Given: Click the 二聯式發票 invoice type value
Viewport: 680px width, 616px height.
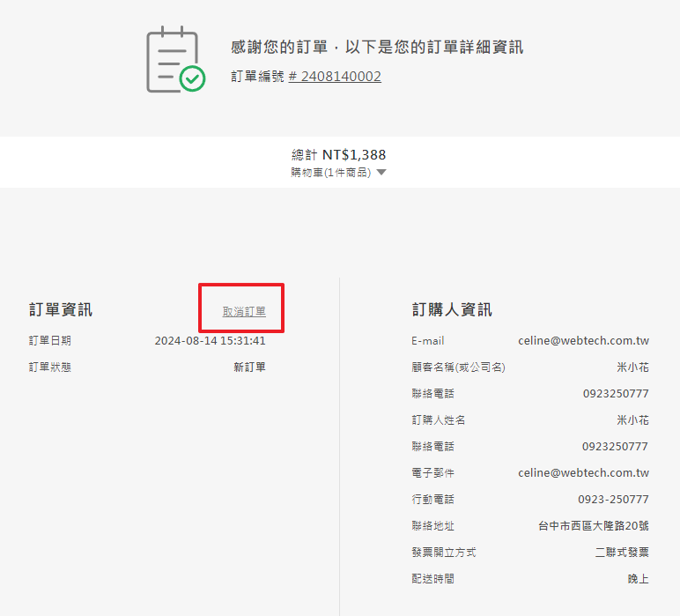Looking at the screenshot, I should [x=622, y=553].
